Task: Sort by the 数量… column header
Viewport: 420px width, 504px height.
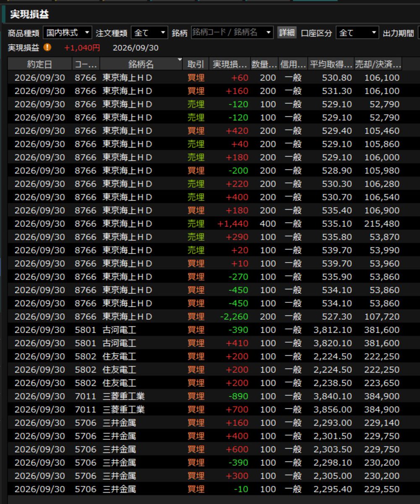Action: (x=264, y=64)
